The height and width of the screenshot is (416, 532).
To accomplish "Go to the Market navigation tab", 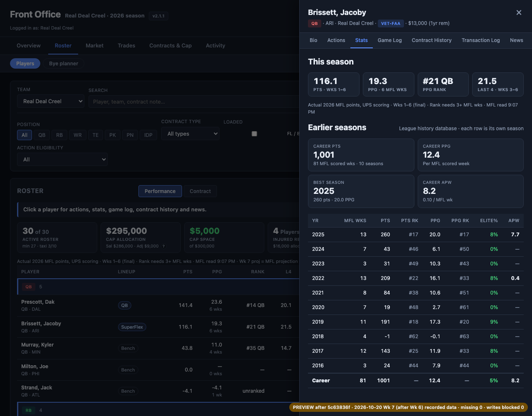I will click(x=95, y=46).
